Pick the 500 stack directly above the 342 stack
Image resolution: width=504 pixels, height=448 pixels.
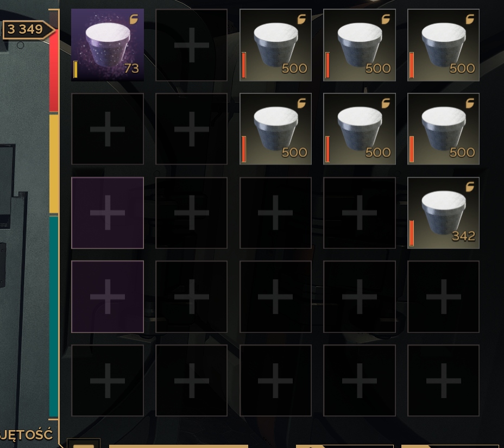point(443,129)
